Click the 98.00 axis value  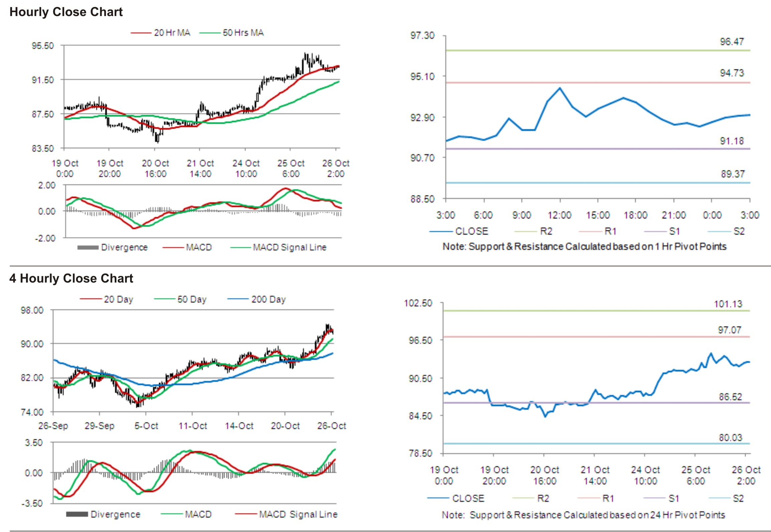click(32, 310)
